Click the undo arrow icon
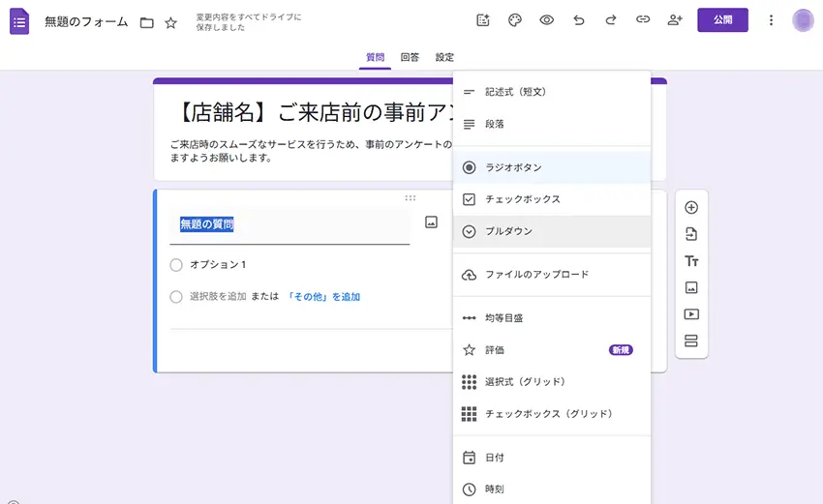 (x=579, y=20)
